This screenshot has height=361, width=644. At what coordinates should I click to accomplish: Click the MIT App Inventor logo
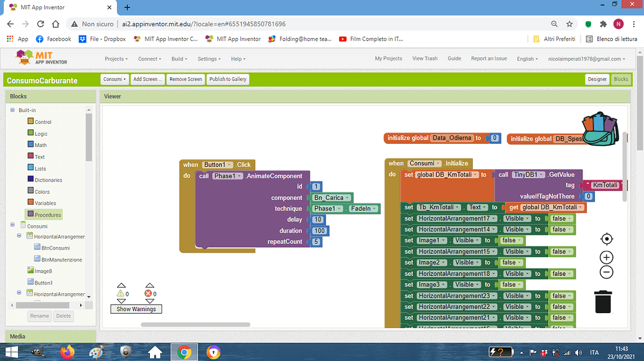pos(41,57)
